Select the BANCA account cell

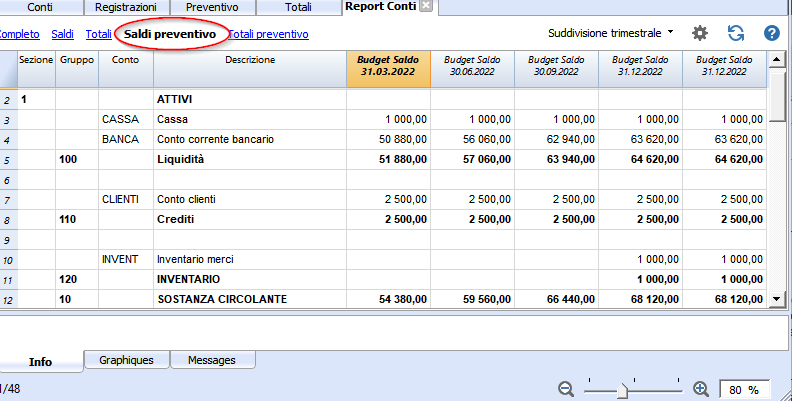coord(126,139)
